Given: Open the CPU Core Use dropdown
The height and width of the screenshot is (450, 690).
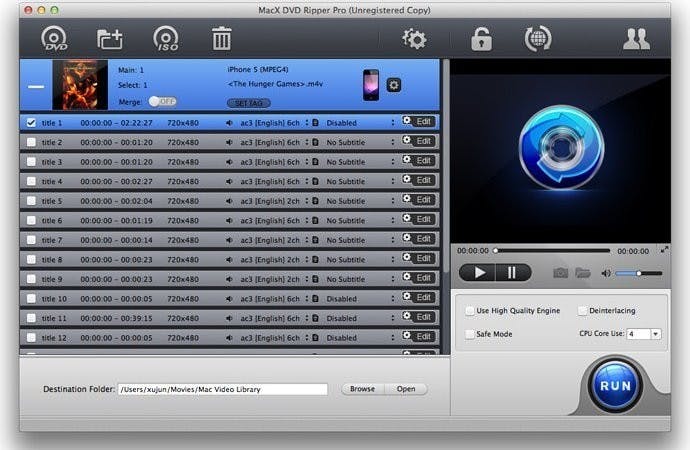Looking at the screenshot, I should point(643,334).
